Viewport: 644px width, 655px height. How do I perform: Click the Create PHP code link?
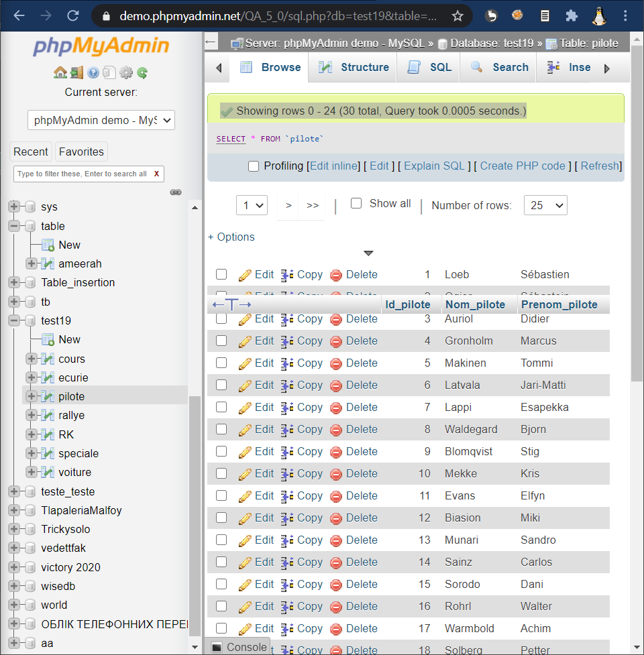coord(523,166)
